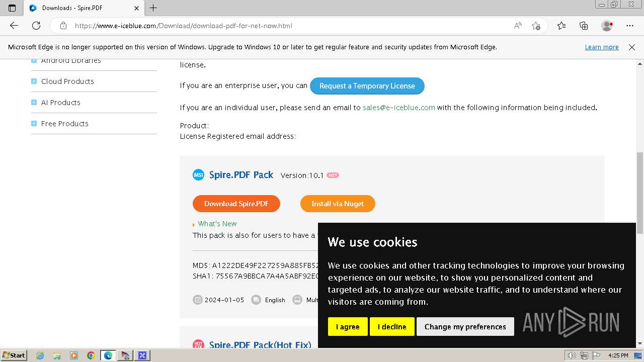Image resolution: width=644 pixels, height=362 pixels.
Task: Expand the Free Products category
Action: [64, 124]
